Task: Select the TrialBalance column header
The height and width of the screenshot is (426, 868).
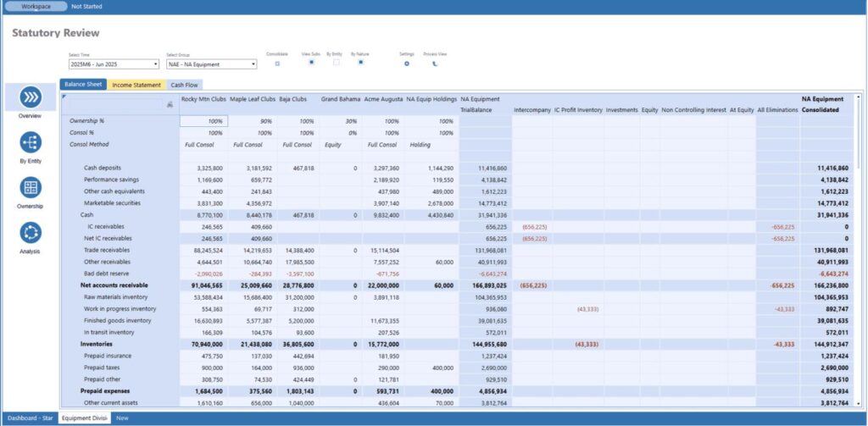Action: 476,110
